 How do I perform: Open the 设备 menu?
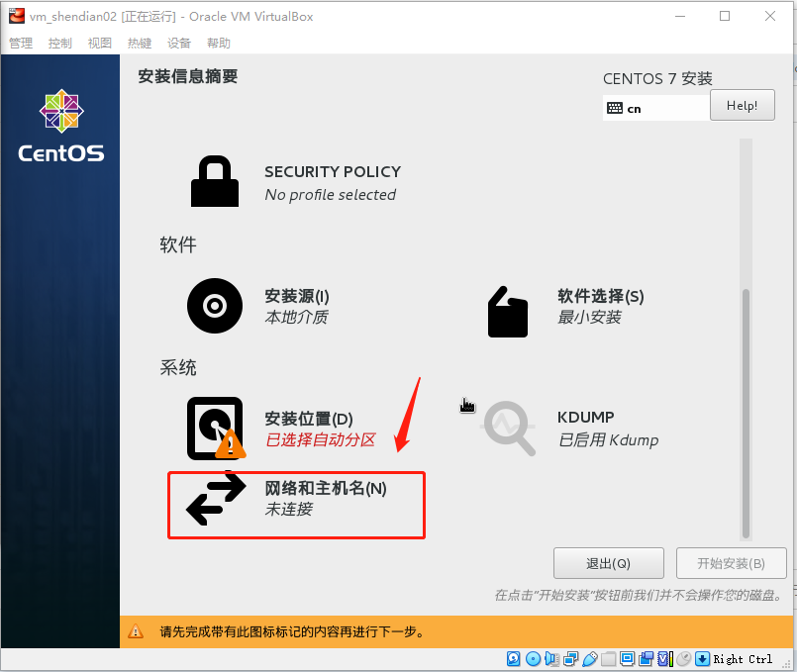tap(179, 44)
